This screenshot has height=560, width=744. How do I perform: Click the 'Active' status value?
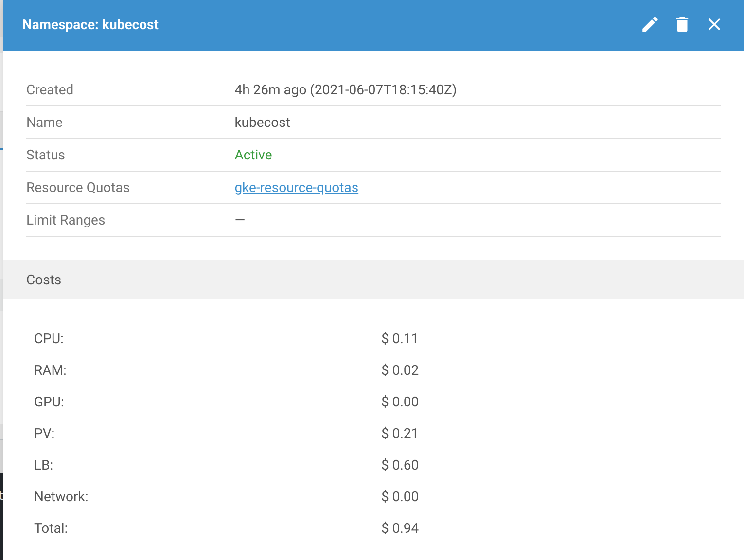[x=253, y=155]
